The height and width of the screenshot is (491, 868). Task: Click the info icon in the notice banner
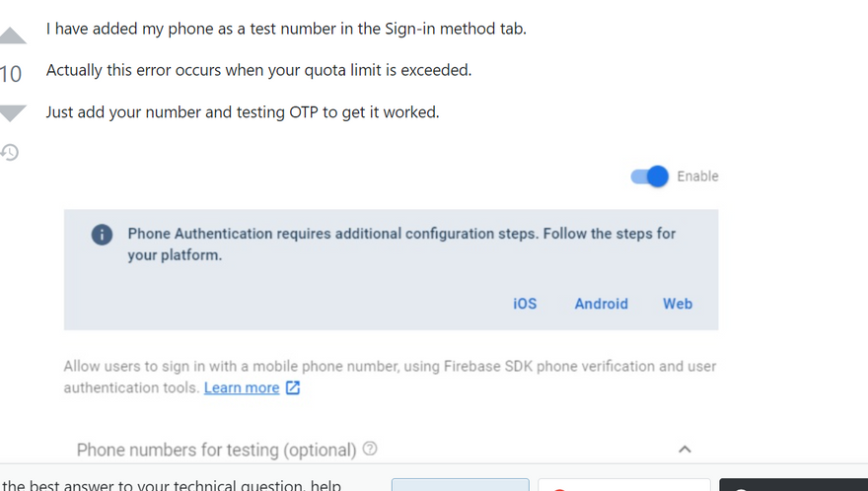click(102, 235)
